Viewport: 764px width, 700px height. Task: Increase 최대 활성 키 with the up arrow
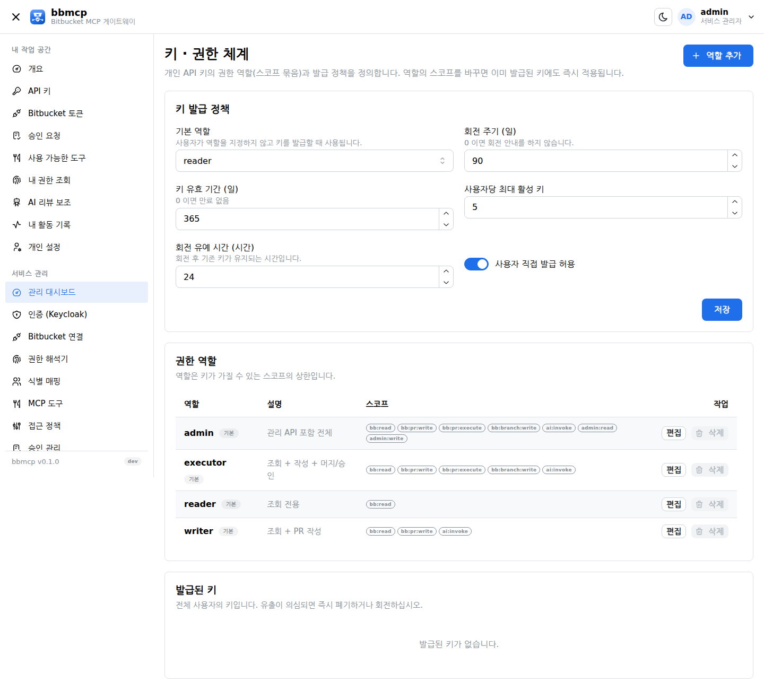click(x=735, y=202)
